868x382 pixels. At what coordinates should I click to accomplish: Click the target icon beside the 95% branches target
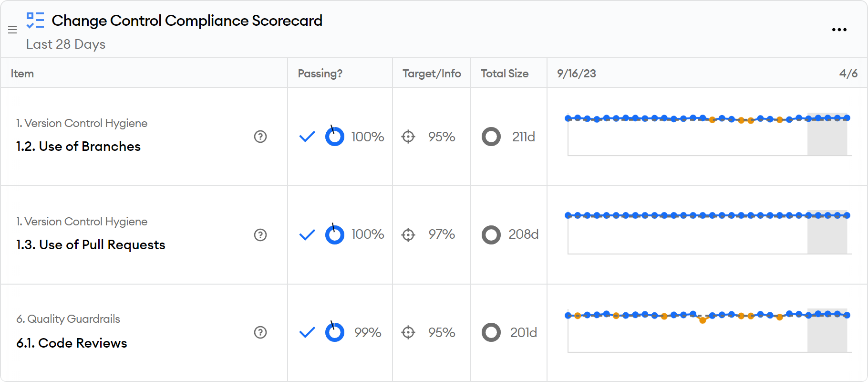click(x=408, y=137)
